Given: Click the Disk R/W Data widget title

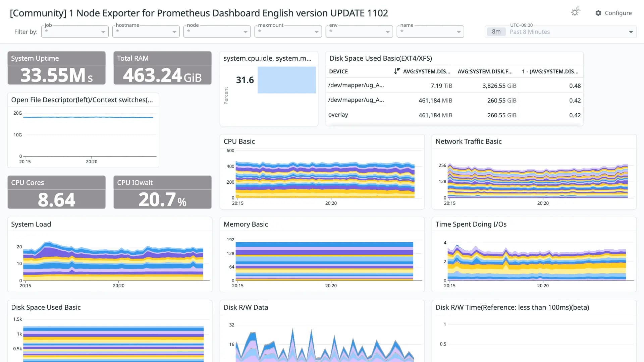Looking at the screenshot, I should pos(246,307).
